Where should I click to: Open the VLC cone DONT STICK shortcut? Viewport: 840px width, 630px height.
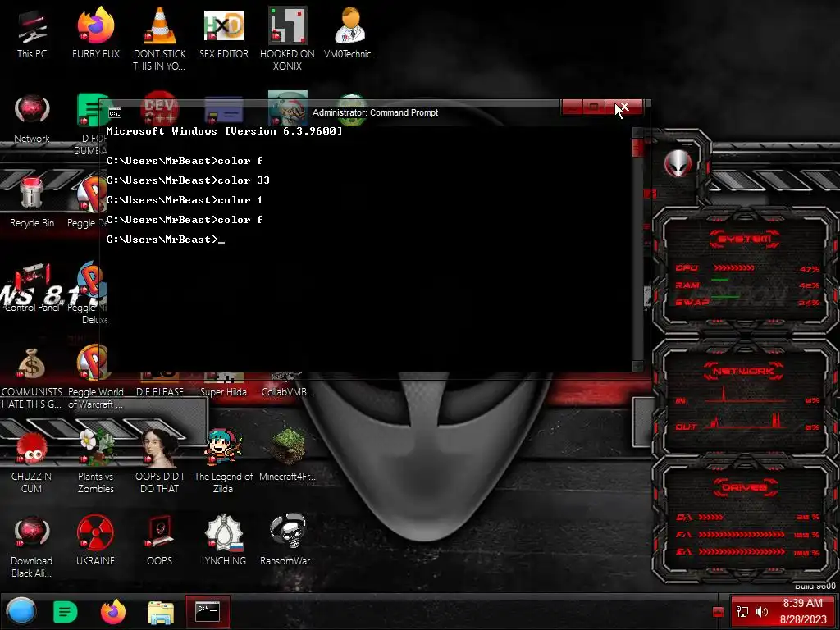(x=160, y=38)
